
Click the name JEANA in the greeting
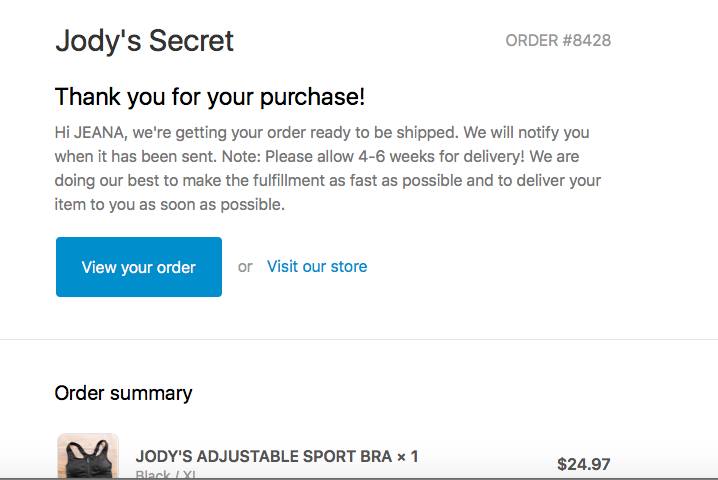99,132
